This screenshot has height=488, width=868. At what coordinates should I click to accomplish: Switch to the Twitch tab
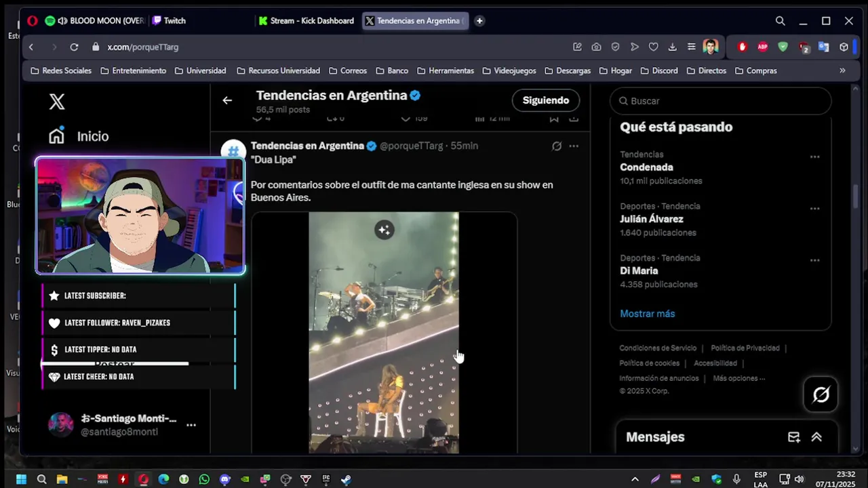pyautogui.click(x=169, y=21)
